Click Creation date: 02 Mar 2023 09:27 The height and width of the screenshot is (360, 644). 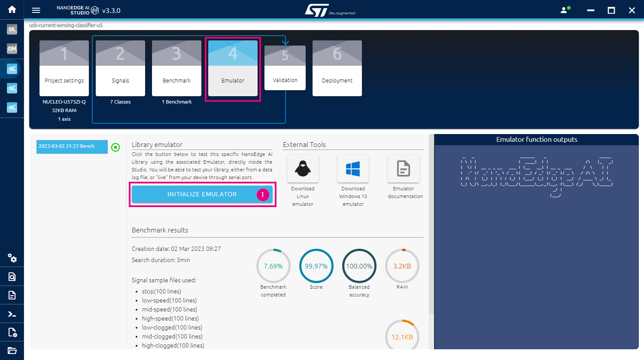(x=176, y=249)
